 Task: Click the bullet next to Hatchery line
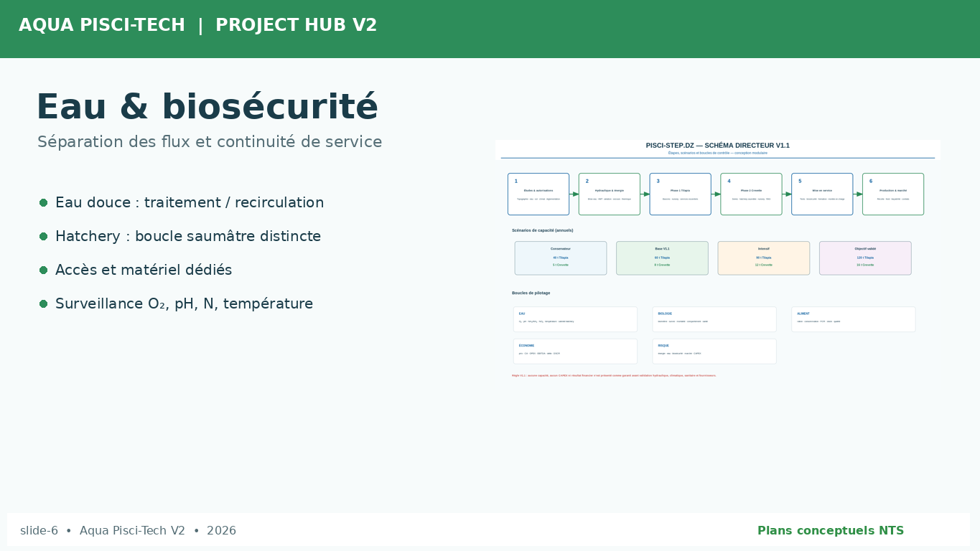pyautogui.click(x=43, y=237)
